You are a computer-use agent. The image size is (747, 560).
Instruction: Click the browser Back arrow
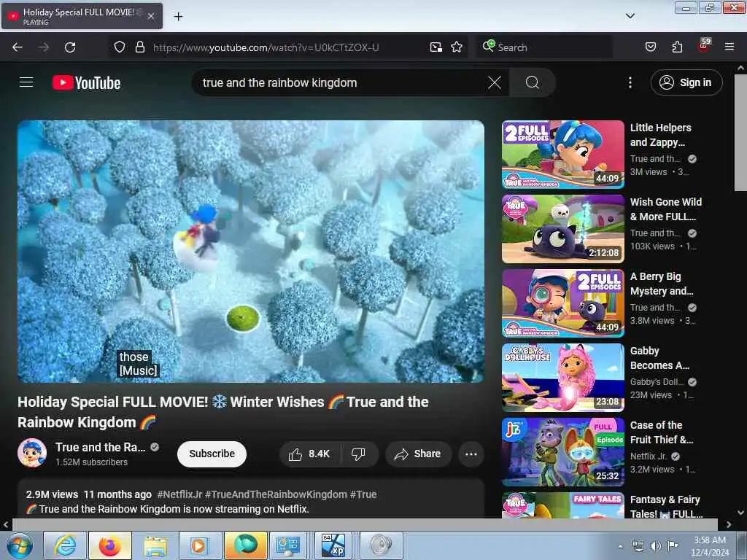18,47
